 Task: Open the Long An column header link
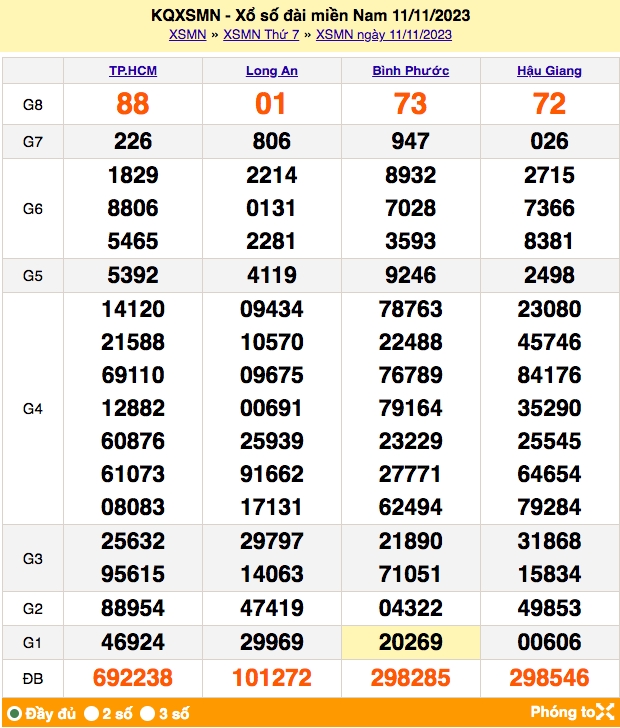272,71
